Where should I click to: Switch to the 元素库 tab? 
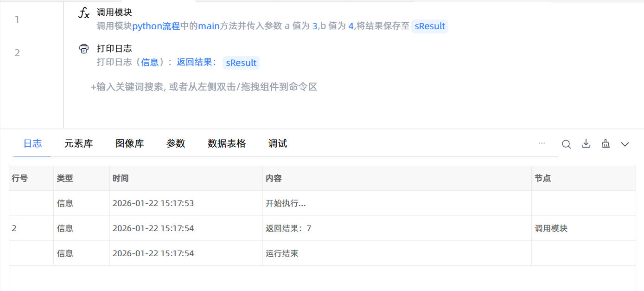79,144
